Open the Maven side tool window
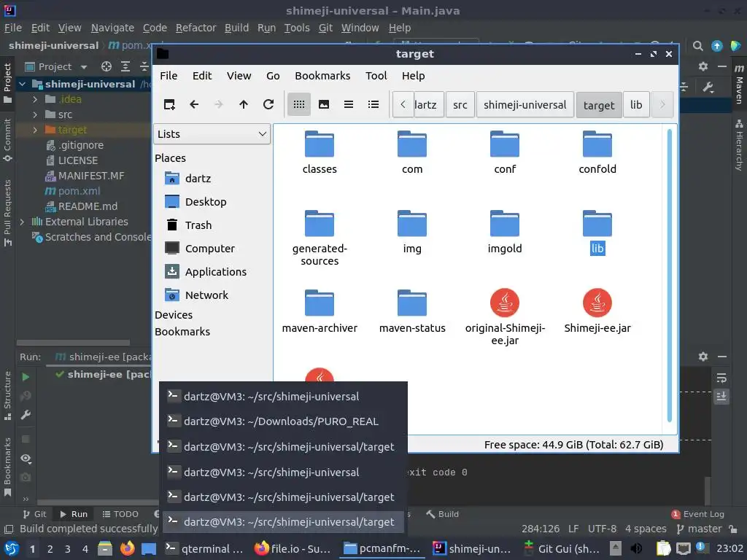The height and width of the screenshot is (560, 747). pos(739,84)
